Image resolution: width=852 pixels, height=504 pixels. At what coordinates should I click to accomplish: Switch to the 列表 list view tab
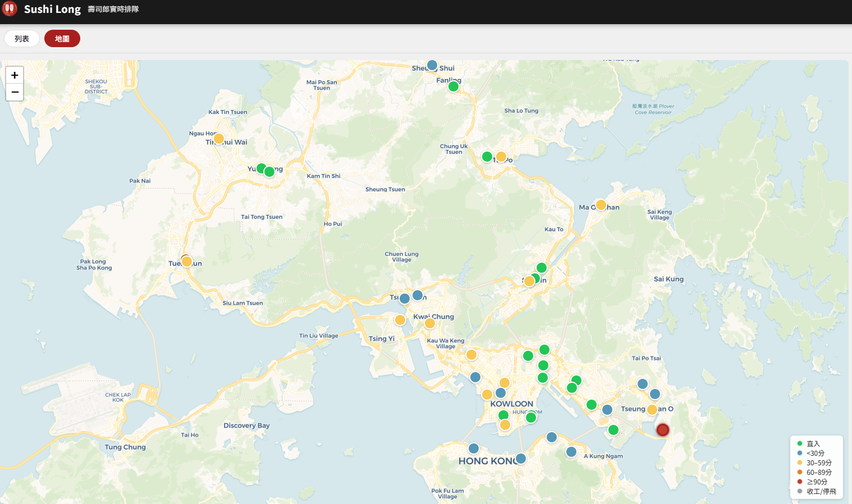[x=22, y=39]
